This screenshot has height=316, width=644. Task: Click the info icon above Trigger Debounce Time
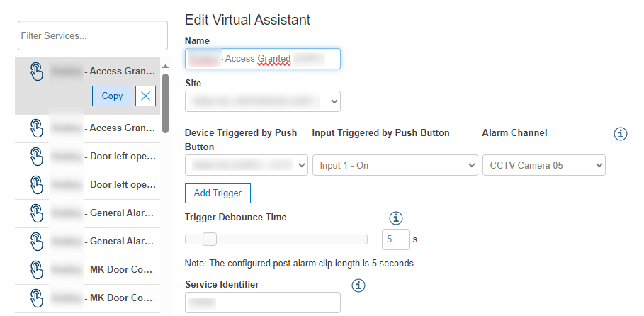click(396, 218)
